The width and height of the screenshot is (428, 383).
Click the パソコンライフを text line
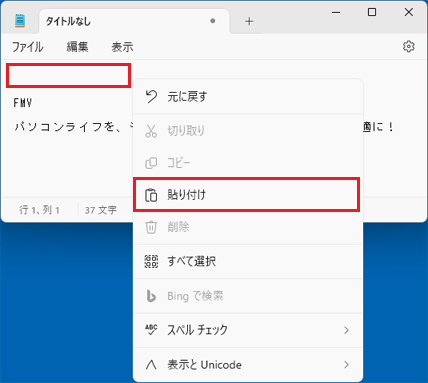pyautogui.click(x=65, y=127)
